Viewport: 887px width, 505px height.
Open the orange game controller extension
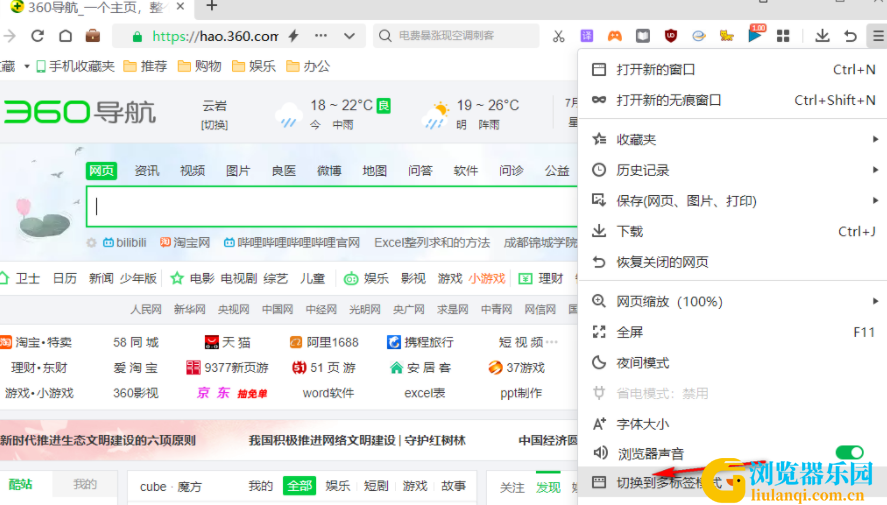(614, 36)
